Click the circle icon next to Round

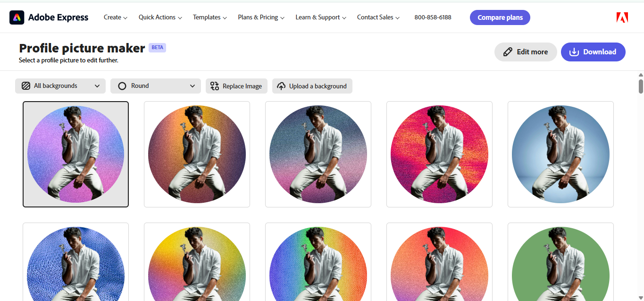[122, 86]
